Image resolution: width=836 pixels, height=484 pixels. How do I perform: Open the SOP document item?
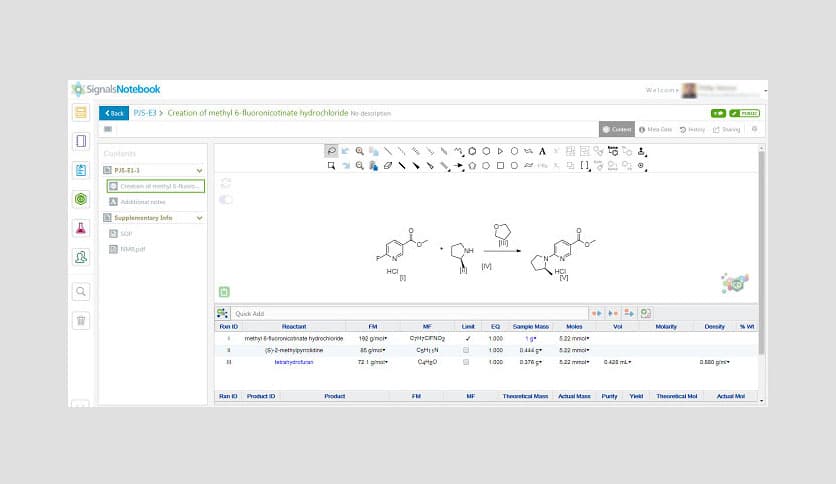(126, 233)
